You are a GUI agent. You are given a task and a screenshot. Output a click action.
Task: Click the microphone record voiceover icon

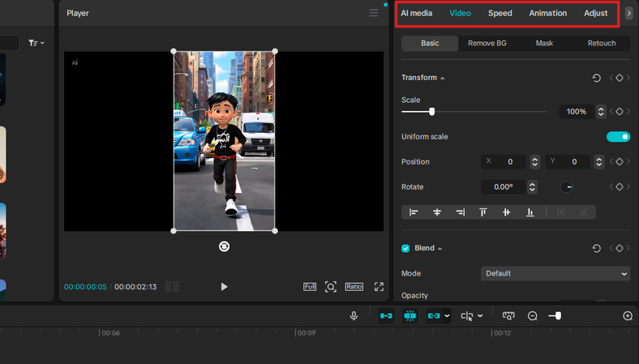tap(354, 315)
